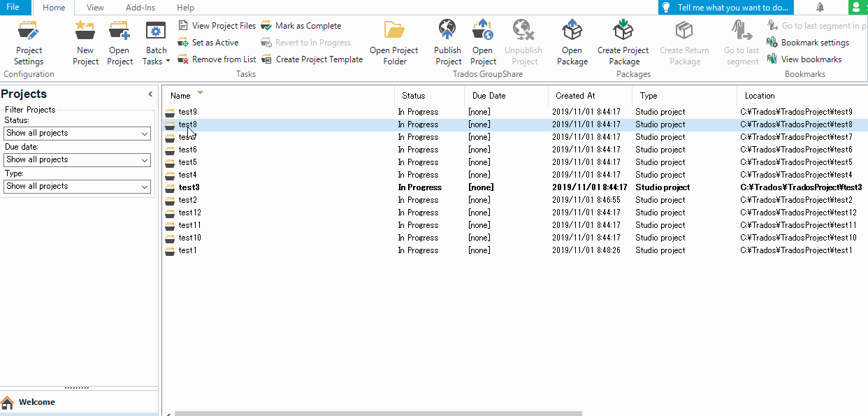Open Project Settings in Configuration group
The image size is (868, 416).
tap(29, 43)
